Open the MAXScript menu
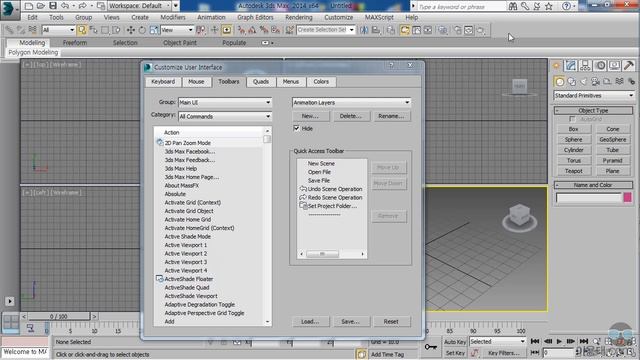The height and width of the screenshot is (360, 640). [x=379, y=18]
